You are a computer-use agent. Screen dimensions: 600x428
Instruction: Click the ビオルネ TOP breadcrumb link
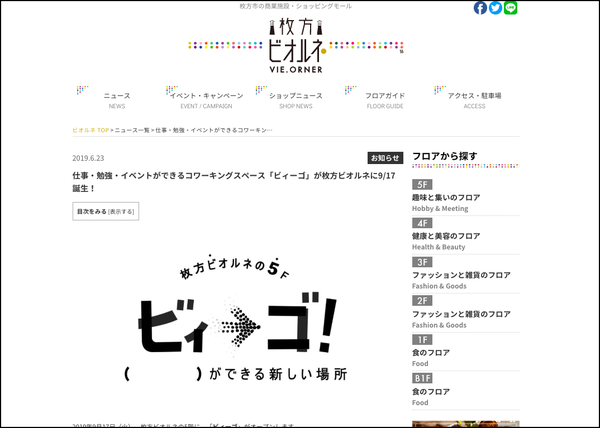tap(91, 130)
